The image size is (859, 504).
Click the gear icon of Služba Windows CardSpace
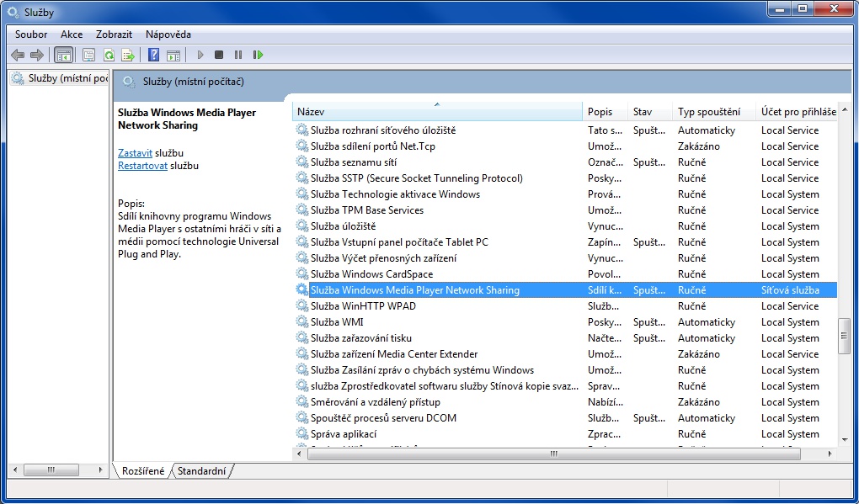301,273
